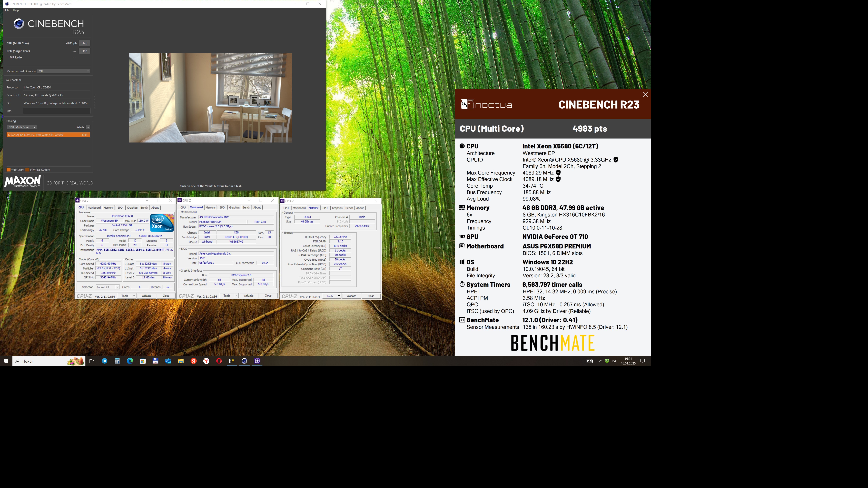Open About tab in CPU-Z mainboard window
Image resolution: width=868 pixels, height=488 pixels.
(257, 207)
